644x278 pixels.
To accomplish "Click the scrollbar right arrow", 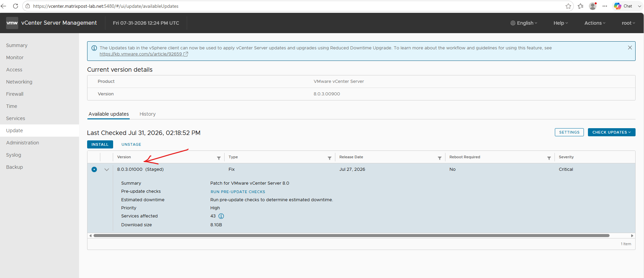I will (632, 236).
